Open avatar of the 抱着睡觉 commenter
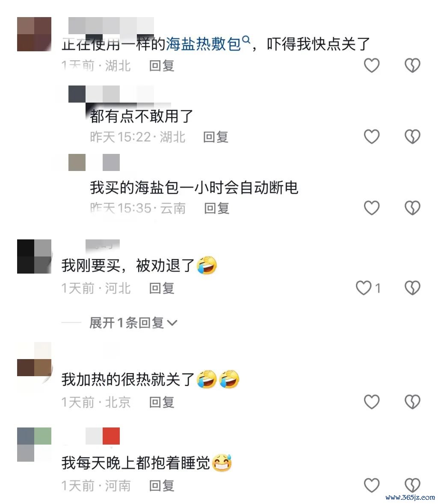Screen dimensions: 438x504 pos(34,445)
